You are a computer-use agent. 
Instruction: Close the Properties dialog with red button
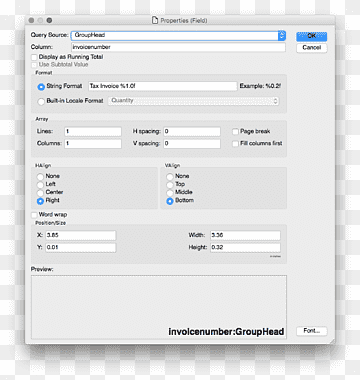pos(31,20)
